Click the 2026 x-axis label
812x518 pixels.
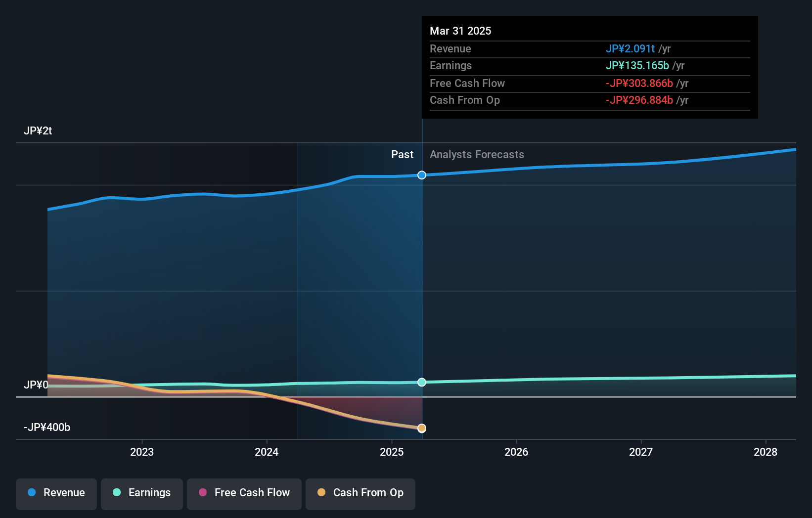pyautogui.click(x=516, y=452)
